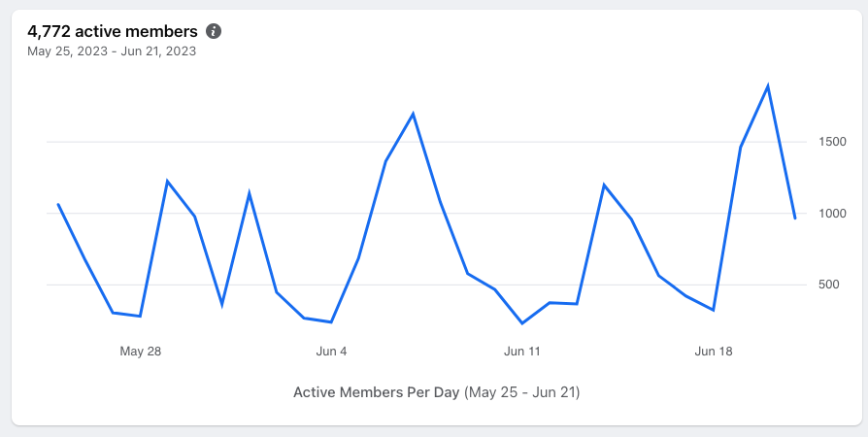Click the 1000 y-axis label
868x437 pixels.
(834, 214)
